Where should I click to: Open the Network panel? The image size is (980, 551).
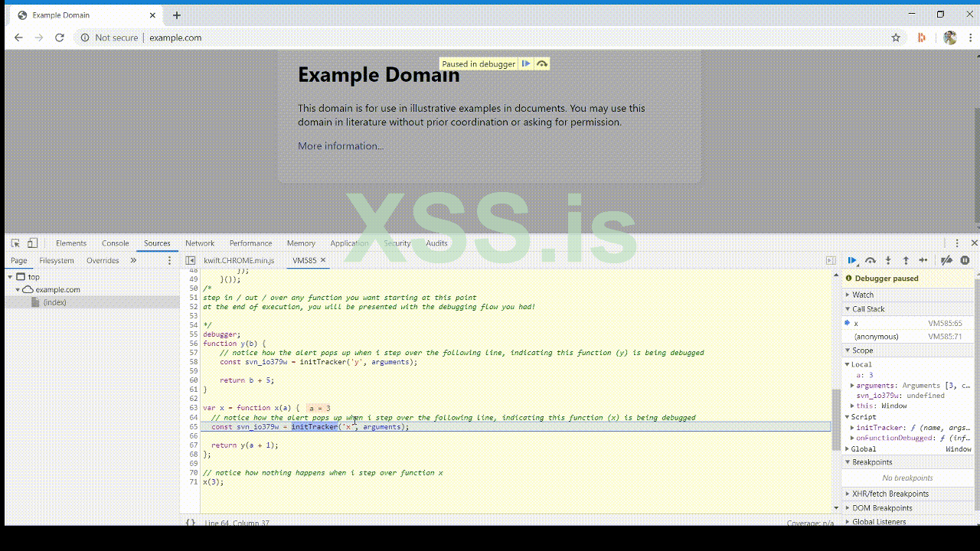200,243
